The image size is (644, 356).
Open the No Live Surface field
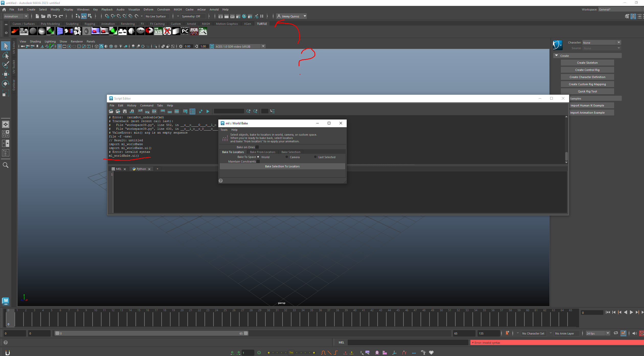[157, 16]
